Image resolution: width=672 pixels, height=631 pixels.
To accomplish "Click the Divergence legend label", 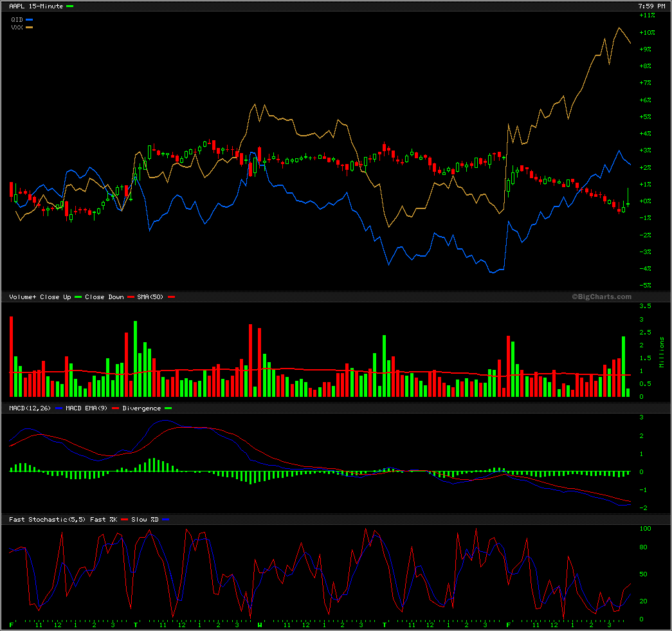I will tap(141, 408).
